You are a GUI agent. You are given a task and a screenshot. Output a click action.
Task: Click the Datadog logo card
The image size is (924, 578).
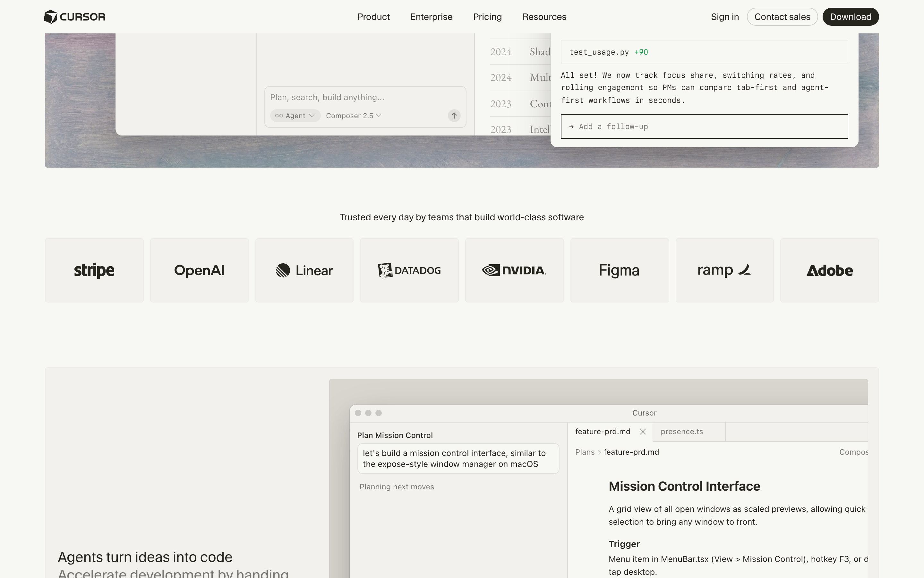409,270
